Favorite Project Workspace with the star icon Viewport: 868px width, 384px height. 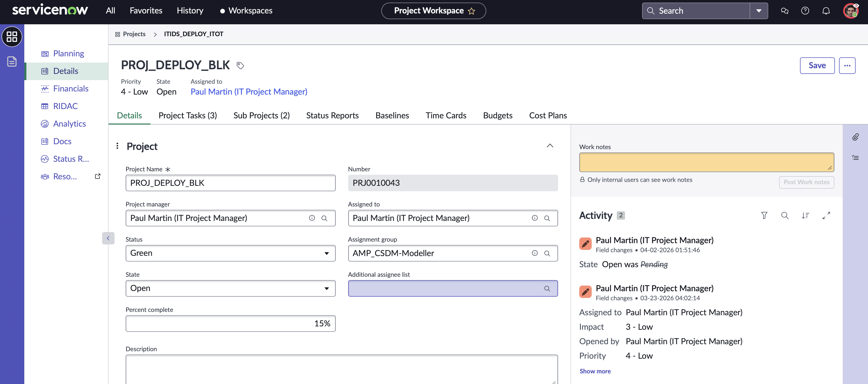point(471,11)
